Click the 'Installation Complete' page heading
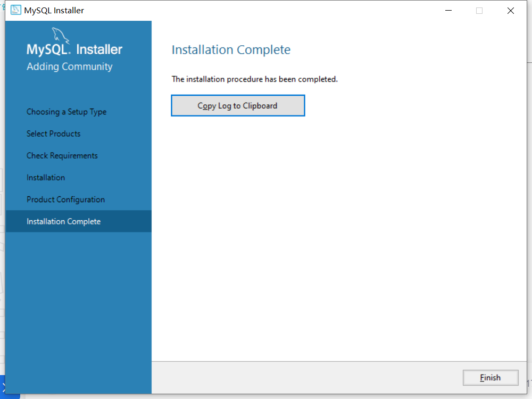532x399 pixels. click(x=231, y=50)
